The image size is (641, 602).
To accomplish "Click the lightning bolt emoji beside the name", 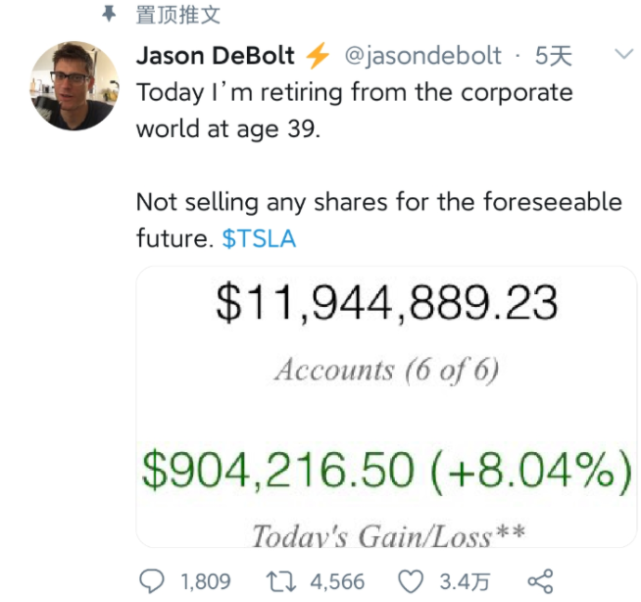I will (317, 55).
